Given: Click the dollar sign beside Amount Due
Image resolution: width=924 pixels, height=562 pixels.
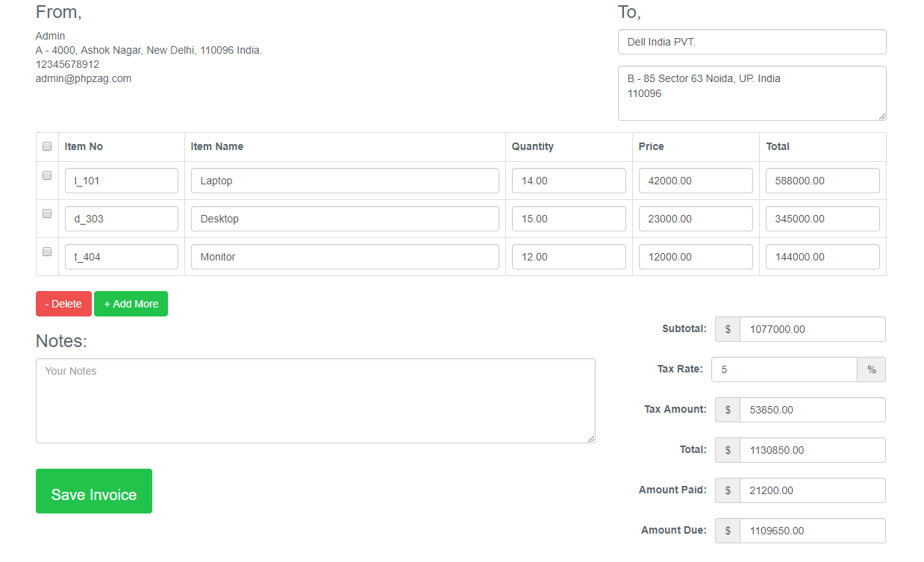Looking at the screenshot, I should (x=726, y=530).
